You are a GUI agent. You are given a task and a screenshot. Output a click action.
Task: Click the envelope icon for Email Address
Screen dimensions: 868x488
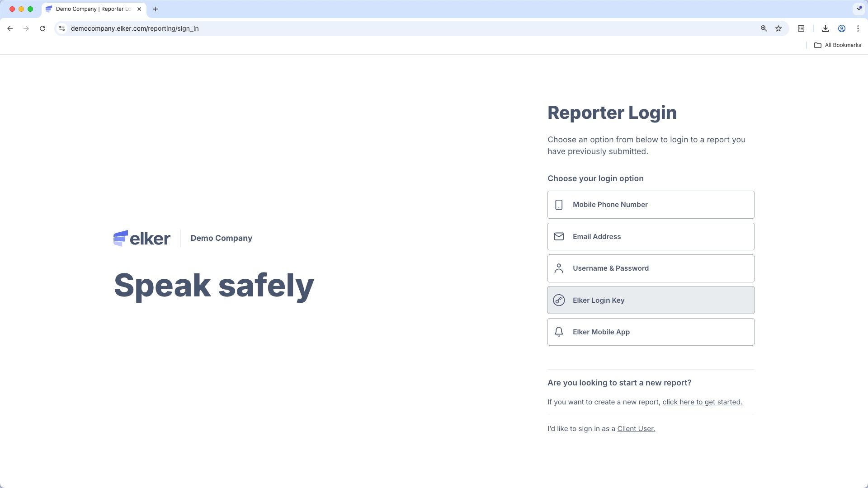click(x=559, y=236)
